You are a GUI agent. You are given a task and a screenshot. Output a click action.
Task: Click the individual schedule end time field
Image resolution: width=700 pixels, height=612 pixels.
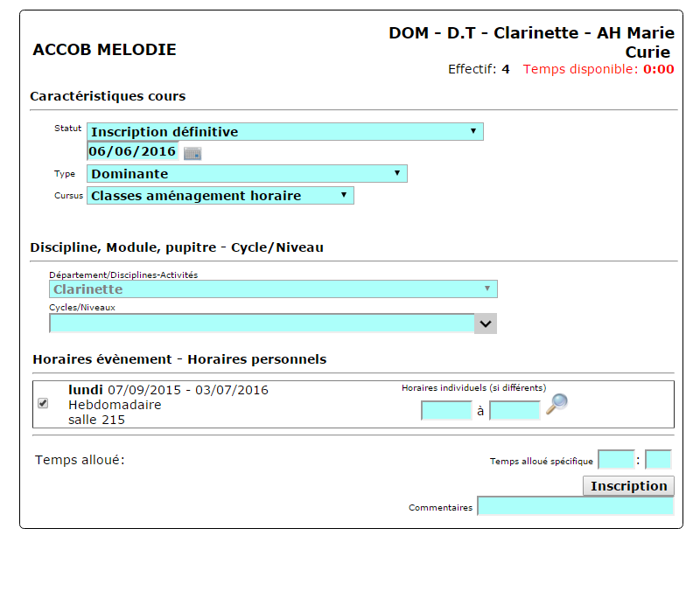tap(514, 410)
